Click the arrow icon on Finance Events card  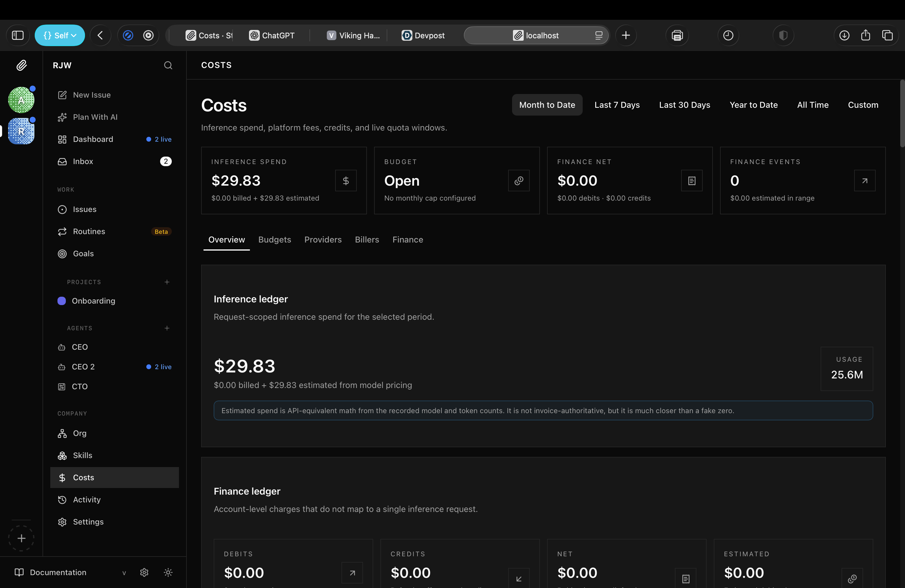coord(864,181)
